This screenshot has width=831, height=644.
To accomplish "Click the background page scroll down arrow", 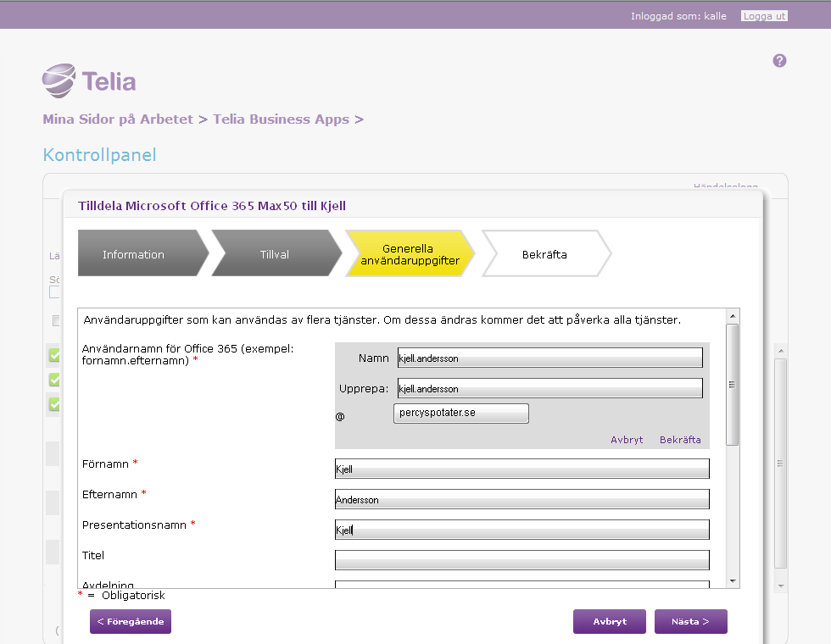I will 780,586.
